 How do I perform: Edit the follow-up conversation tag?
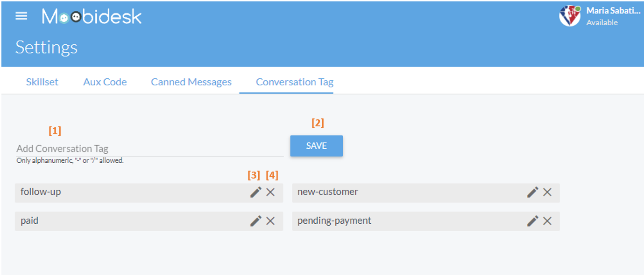pyautogui.click(x=256, y=192)
